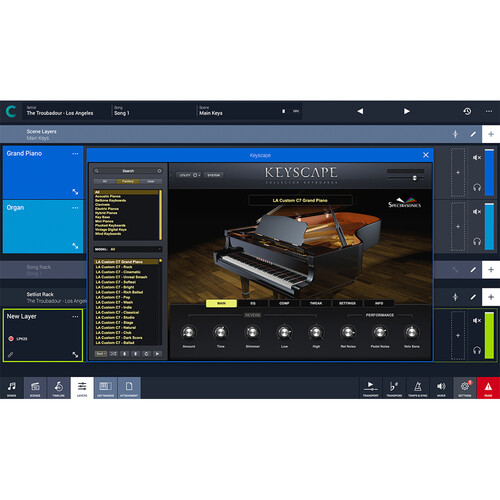Image resolution: width=500 pixels, height=500 pixels.
Task: Switch to the EQ tab
Action: tap(253, 303)
